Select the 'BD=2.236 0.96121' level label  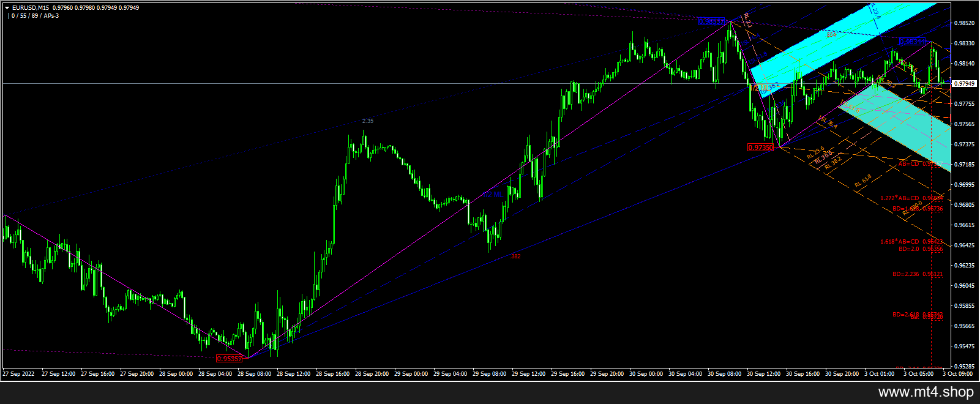coord(918,274)
